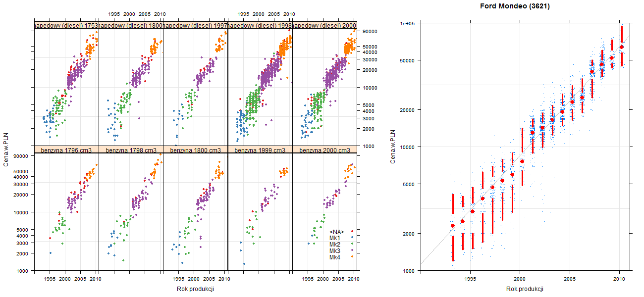
Task: Click the '1000' tick beside the benzyna 1796 panel
Action: click(x=22, y=271)
